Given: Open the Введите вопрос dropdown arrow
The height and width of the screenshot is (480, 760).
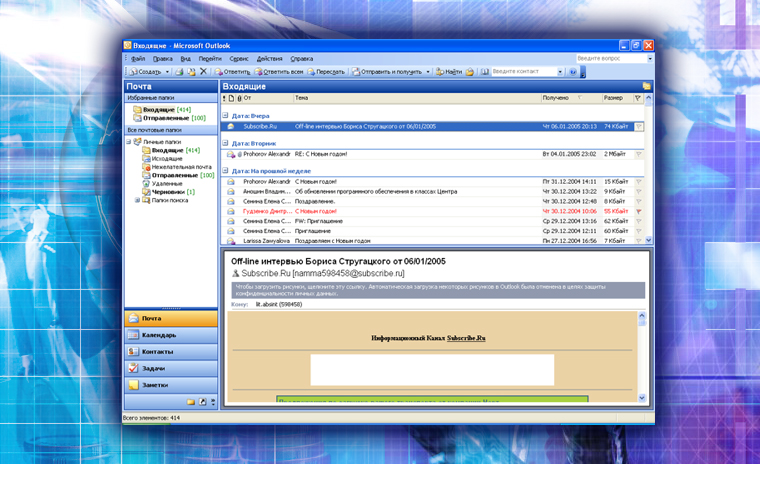Looking at the screenshot, I should 650,58.
